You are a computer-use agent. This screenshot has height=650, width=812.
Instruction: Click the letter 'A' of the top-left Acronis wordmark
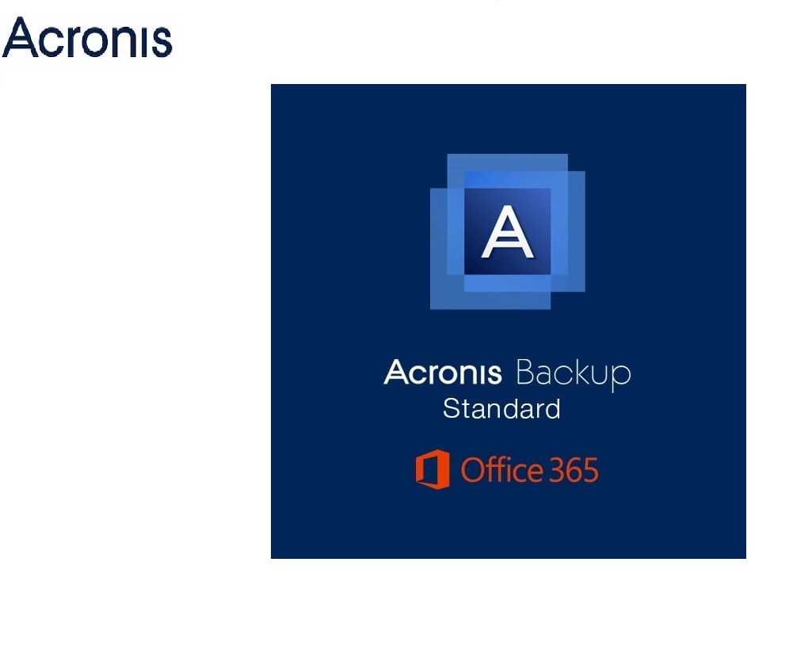coord(21,38)
